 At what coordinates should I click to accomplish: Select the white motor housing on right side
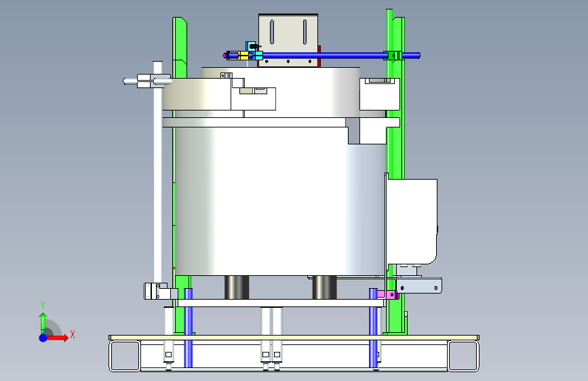click(x=412, y=221)
